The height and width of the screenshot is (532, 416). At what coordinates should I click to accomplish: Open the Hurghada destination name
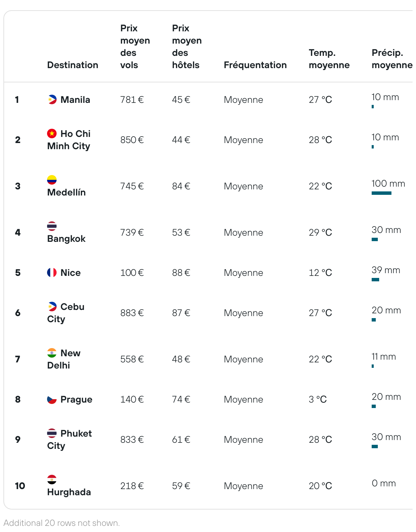pyautogui.click(x=69, y=492)
